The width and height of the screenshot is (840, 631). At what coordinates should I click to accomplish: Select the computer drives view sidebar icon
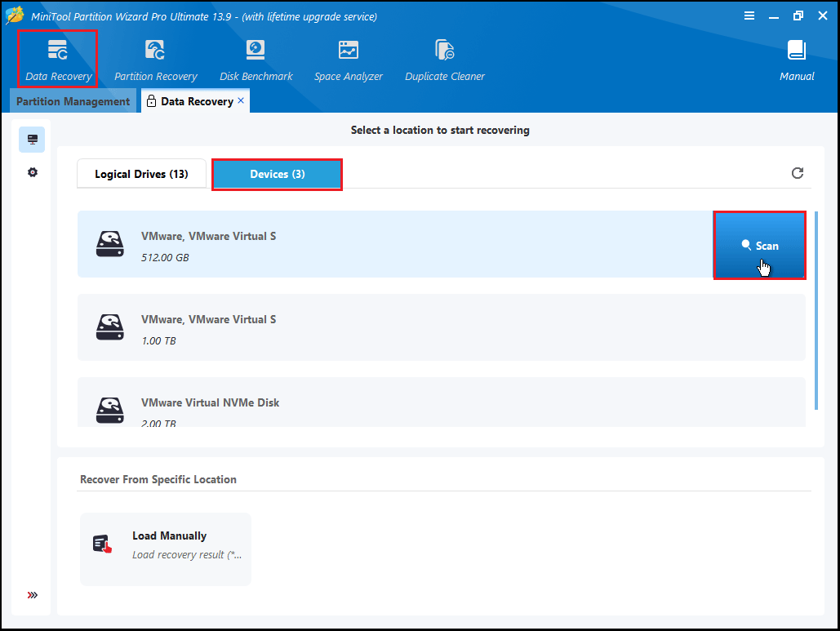32,140
